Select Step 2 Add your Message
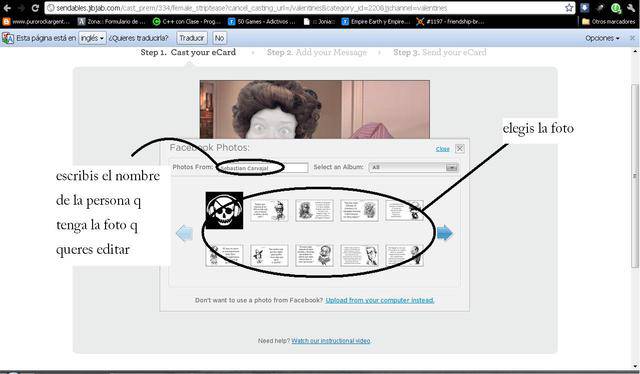Image resolution: width=640 pixels, height=374 pixels. point(317,52)
